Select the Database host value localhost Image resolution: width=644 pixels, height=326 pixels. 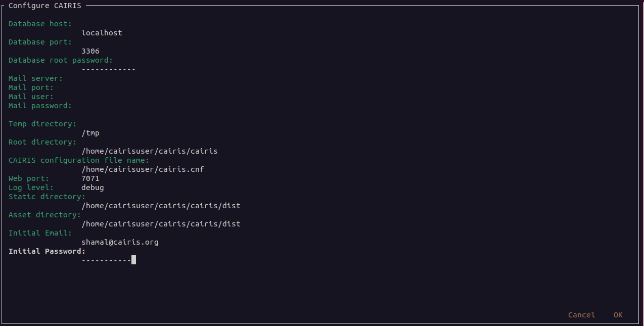tap(102, 33)
